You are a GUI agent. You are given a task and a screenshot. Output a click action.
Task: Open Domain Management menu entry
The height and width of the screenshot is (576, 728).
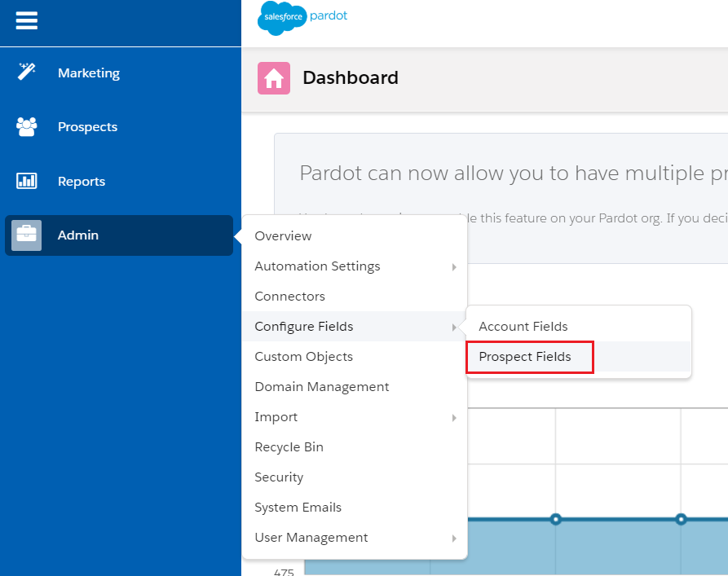(355, 387)
